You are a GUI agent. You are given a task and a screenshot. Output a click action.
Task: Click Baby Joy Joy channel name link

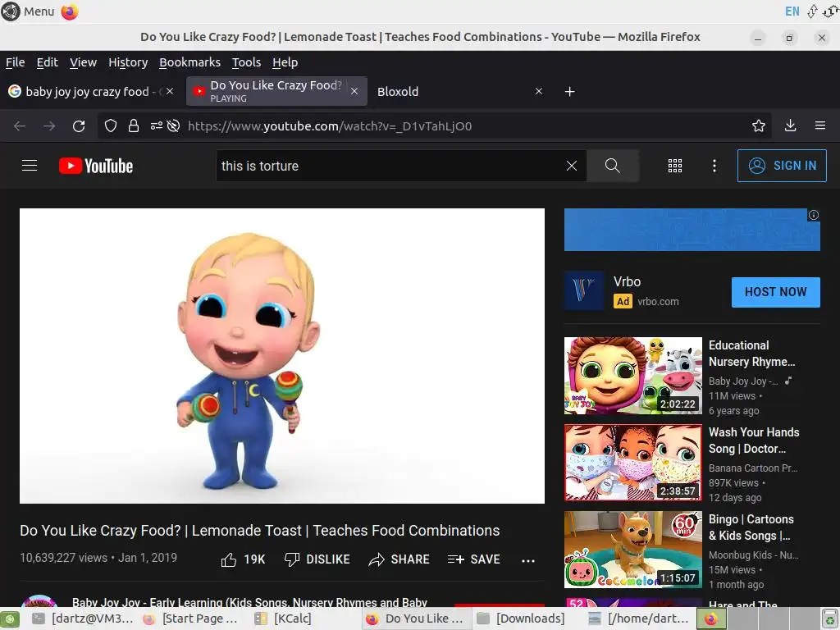(x=249, y=602)
